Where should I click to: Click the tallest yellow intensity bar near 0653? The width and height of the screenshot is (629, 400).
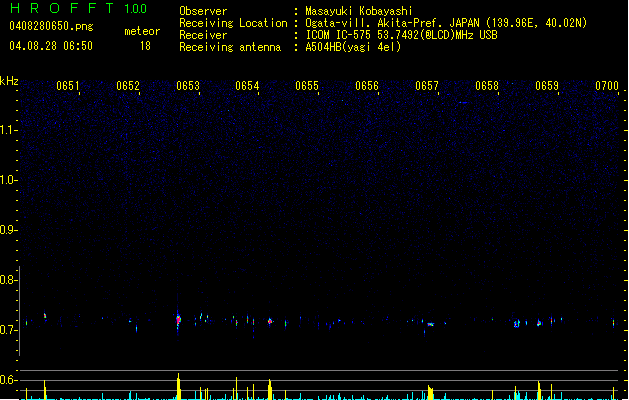[179, 386]
